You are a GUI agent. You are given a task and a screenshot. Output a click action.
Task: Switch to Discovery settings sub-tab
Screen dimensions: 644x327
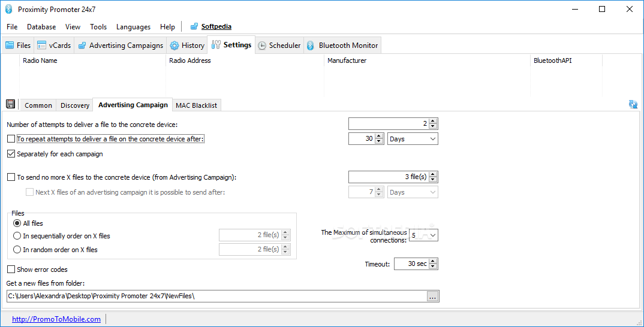coord(75,105)
